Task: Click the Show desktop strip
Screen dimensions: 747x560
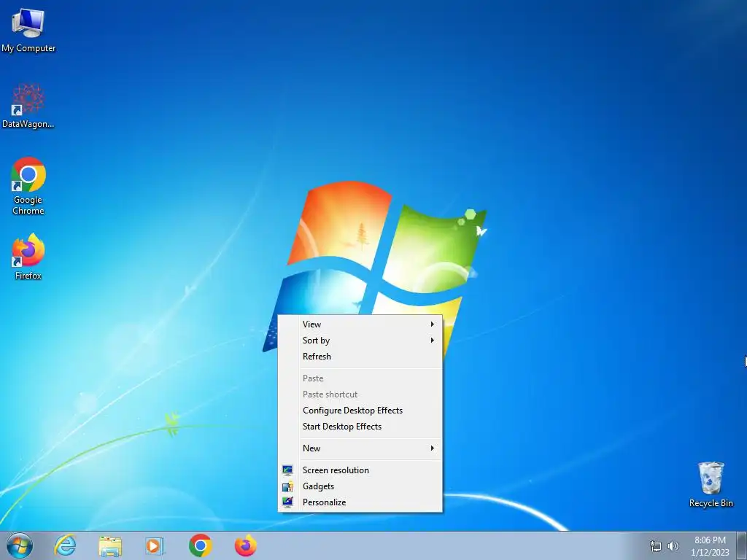Action: [742, 545]
